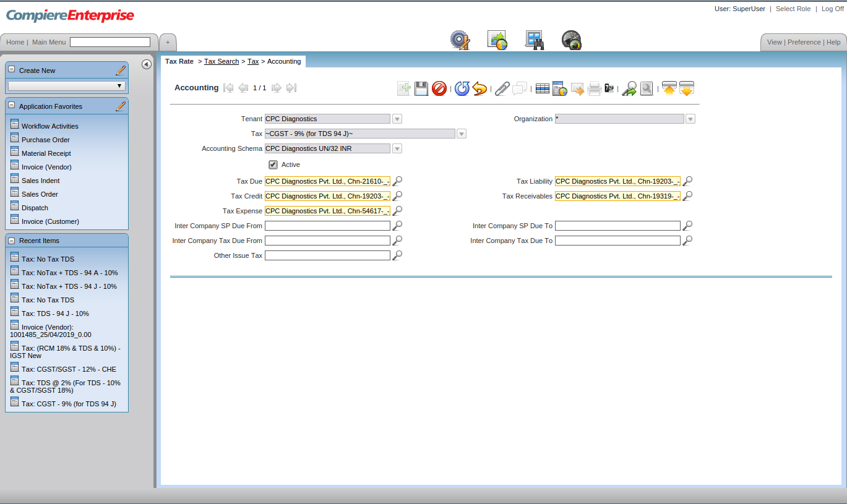Open Purchase Order favorite
The height and width of the screenshot is (504, 847).
pos(46,140)
